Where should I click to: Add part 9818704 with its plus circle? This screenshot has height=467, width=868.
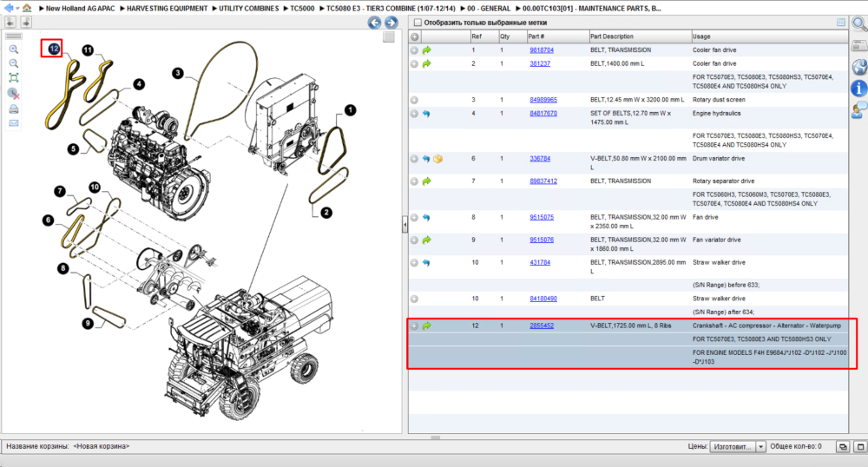[414, 50]
